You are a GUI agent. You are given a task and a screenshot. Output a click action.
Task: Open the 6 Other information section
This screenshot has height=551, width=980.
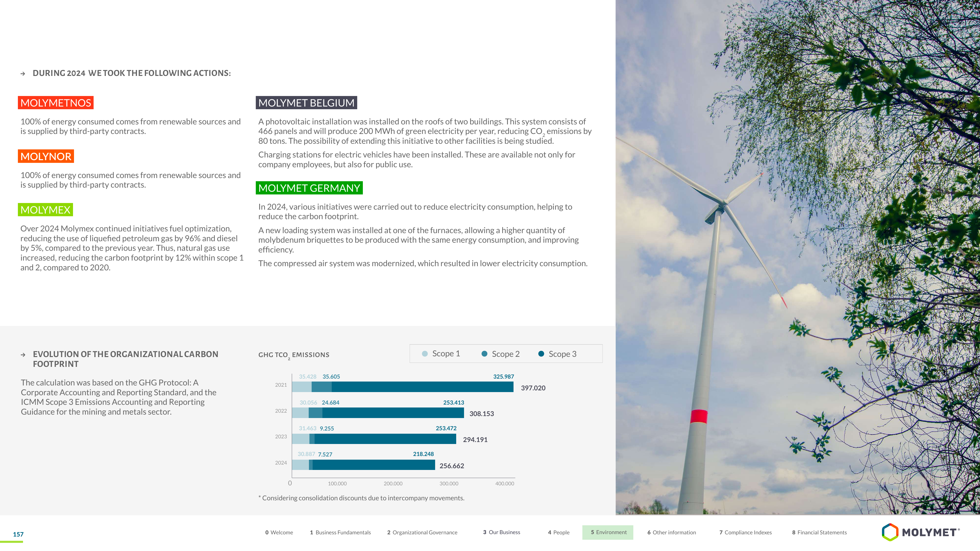point(672,532)
